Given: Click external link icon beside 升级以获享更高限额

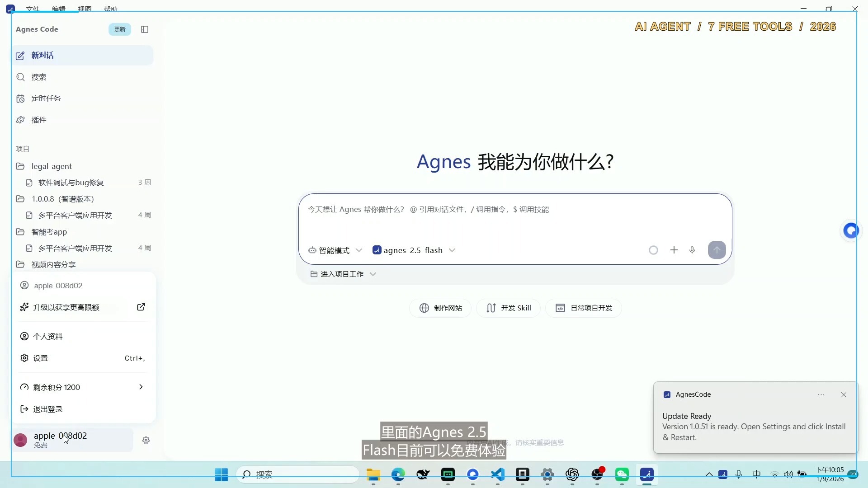Looking at the screenshot, I should tap(141, 307).
